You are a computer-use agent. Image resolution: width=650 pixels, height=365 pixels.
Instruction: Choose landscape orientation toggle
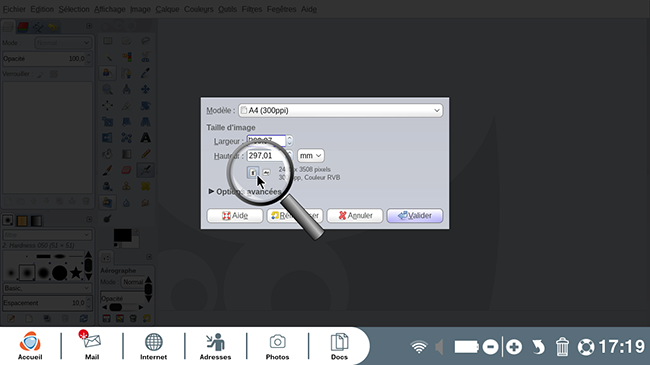click(266, 173)
